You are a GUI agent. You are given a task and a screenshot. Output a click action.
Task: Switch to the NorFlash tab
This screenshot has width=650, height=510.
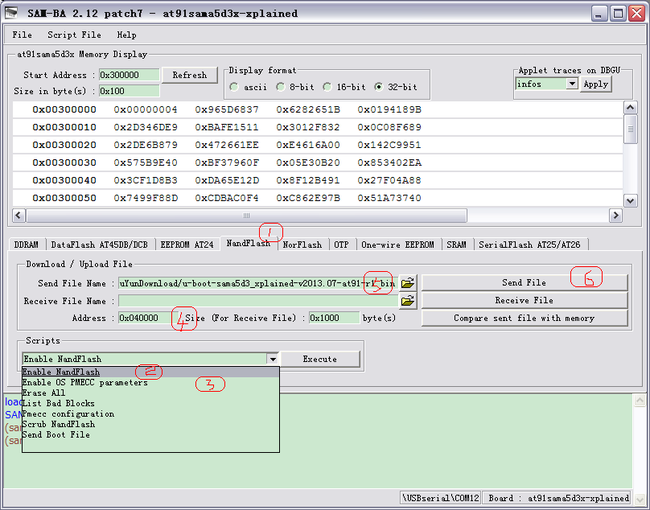(x=302, y=245)
